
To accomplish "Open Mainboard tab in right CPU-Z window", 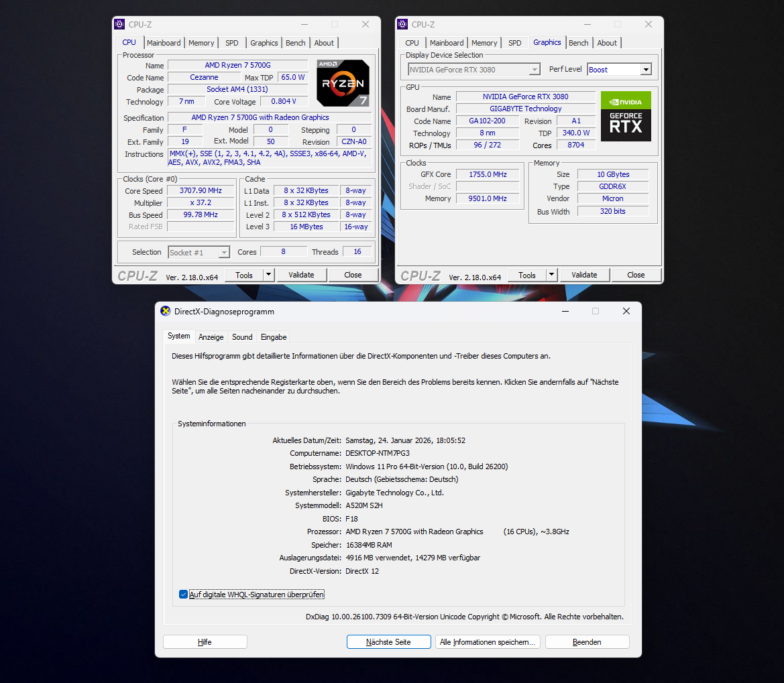I will [447, 43].
